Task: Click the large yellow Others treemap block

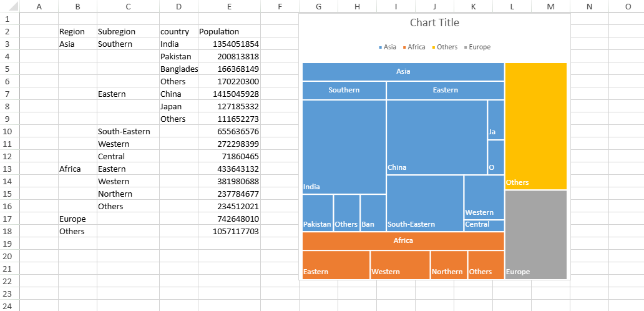Action: [x=535, y=126]
